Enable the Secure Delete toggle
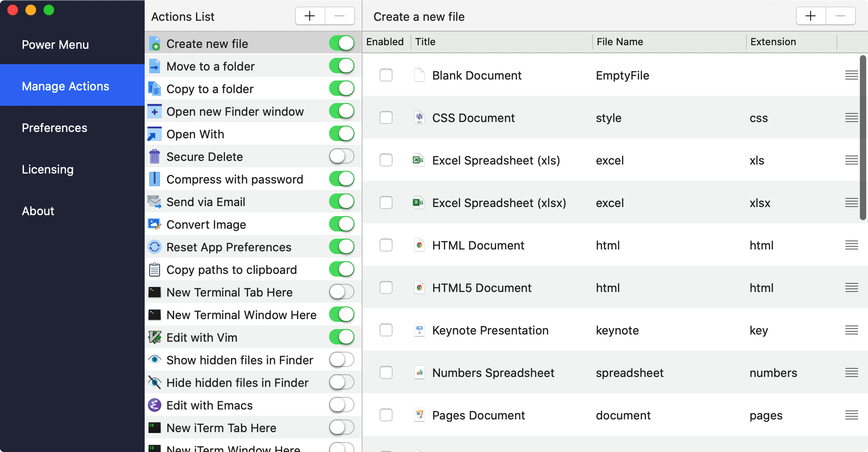This screenshot has height=452, width=868. click(342, 156)
